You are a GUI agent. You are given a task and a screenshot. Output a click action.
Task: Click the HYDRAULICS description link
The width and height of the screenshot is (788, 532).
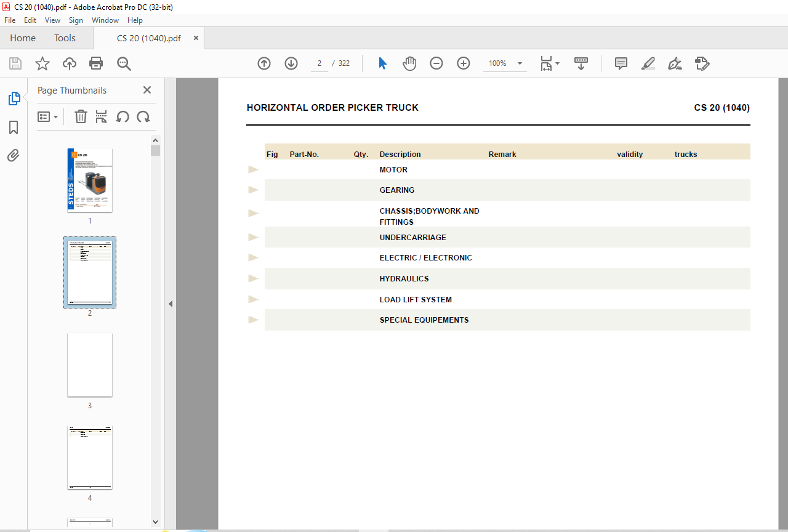point(404,279)
